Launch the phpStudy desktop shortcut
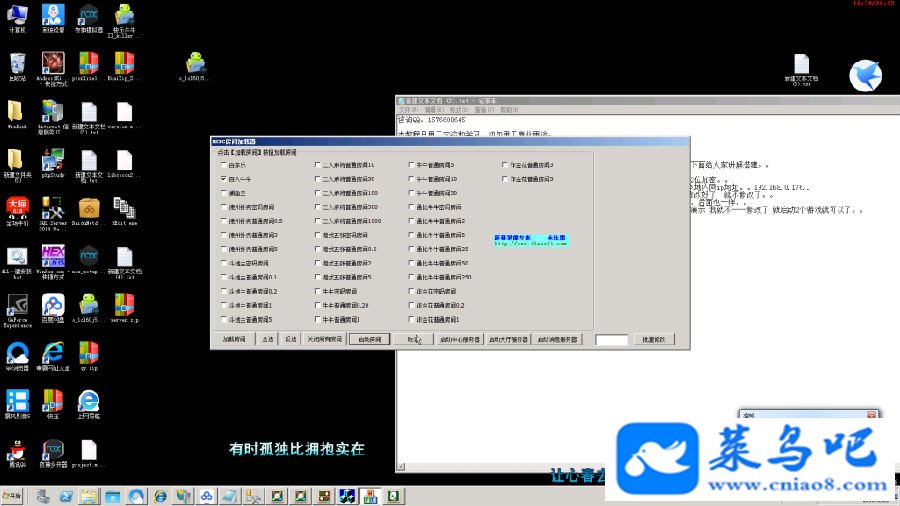Viewport: 900px width, 506px height. point(53,164)
